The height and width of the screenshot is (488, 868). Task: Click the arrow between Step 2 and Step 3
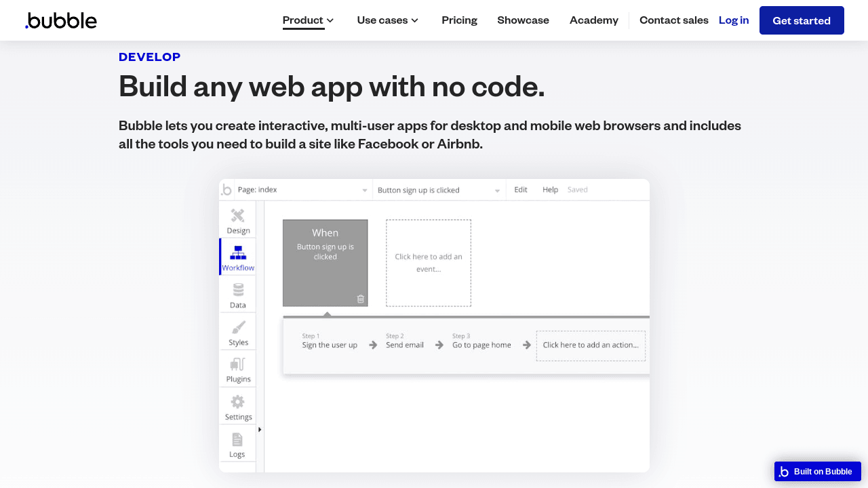click(x=439, y=345)
